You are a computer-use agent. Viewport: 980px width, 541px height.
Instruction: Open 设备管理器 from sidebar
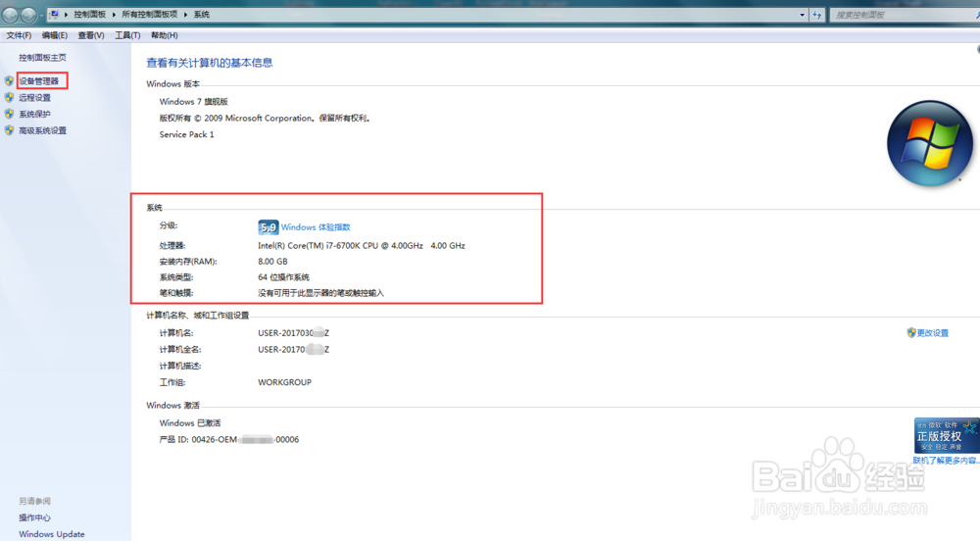point(39,81)
